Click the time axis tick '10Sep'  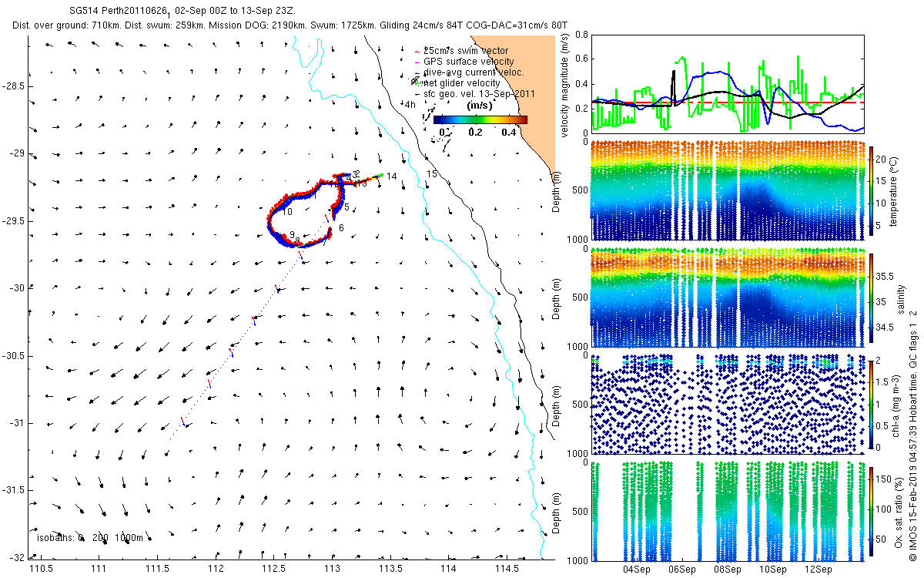pos(773,569)
